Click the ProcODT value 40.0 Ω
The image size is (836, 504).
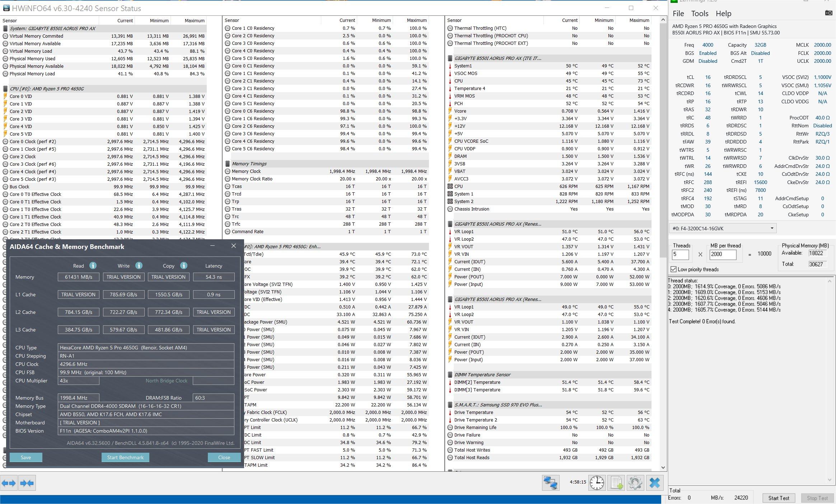click(x=822, y=117)
